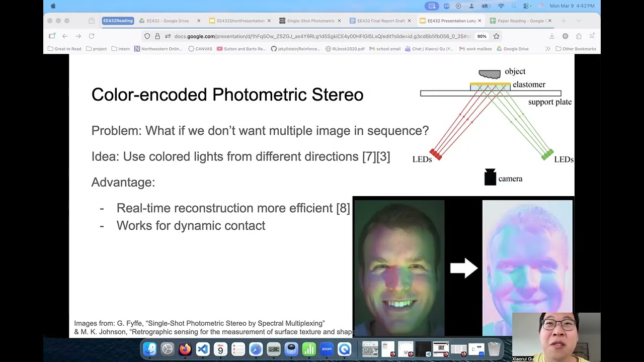Close the EE432 Presentation Long tab
The height and width of the screenshot is (362, 644).
click(x=479, y=21)
